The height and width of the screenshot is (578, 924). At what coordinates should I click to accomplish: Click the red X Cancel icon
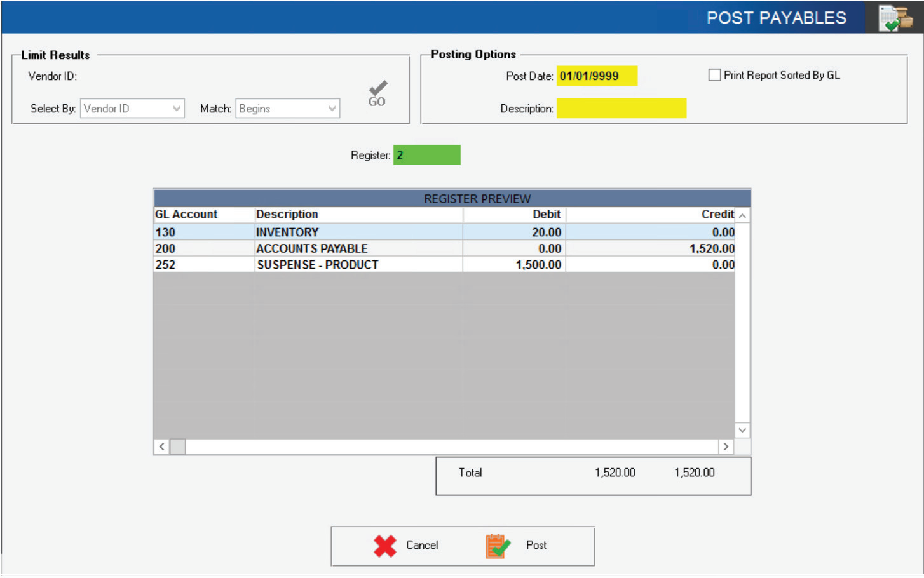point(385,546)
